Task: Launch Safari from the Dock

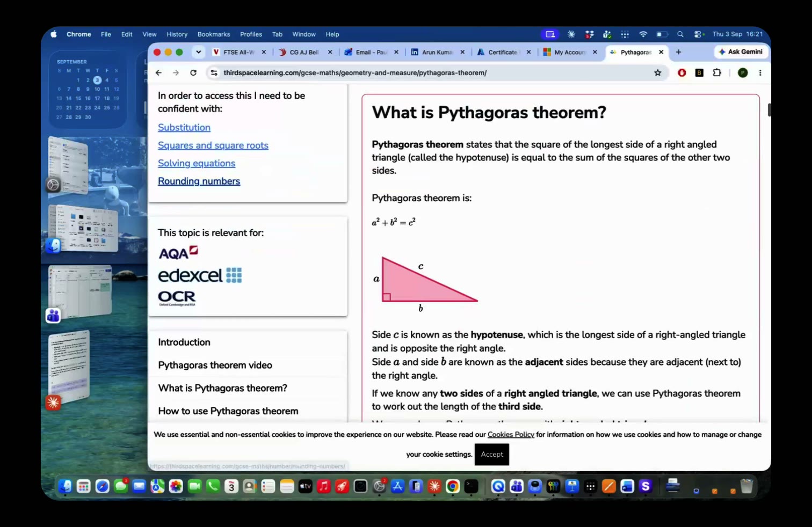Action: coord(102,486)
